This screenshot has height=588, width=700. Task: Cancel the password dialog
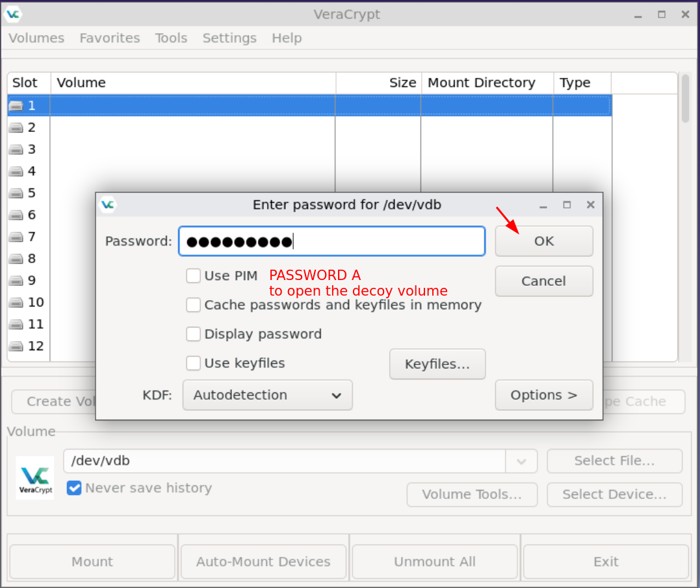[544, 281]
